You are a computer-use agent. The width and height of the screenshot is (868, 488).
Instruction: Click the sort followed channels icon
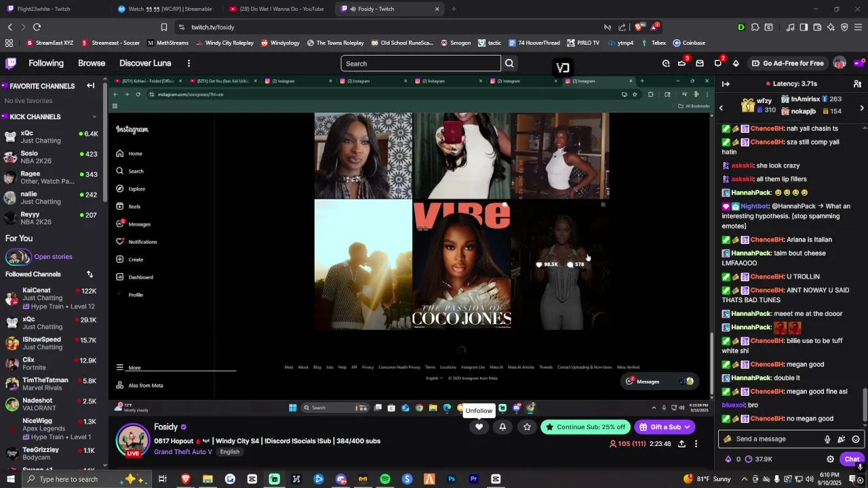pyautogui.click(x=90, y=274)
